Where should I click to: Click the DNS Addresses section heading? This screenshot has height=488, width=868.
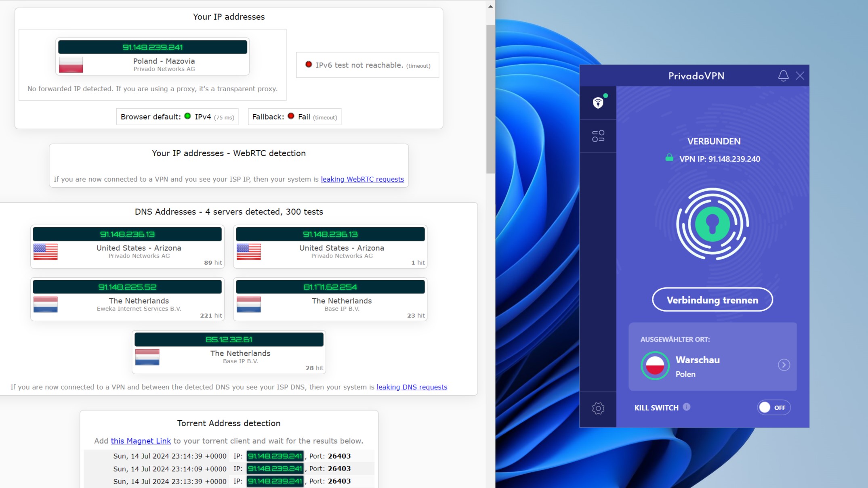coord(229,212)
